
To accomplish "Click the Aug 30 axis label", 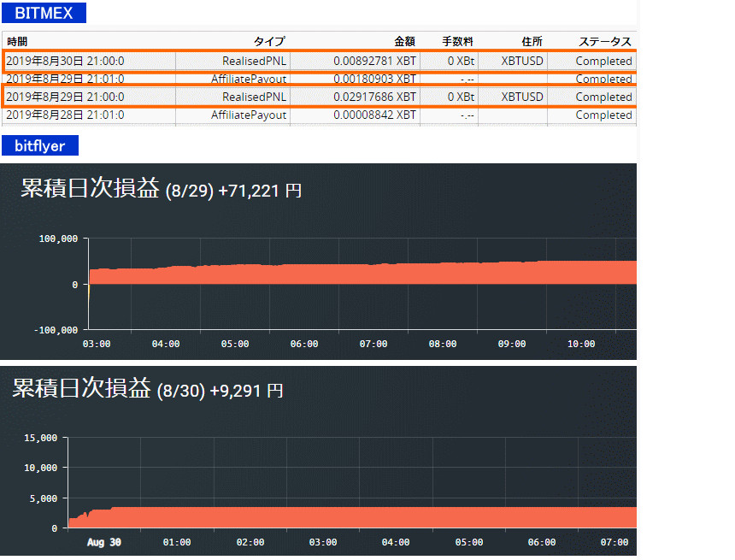I will [x=103, y=543].
